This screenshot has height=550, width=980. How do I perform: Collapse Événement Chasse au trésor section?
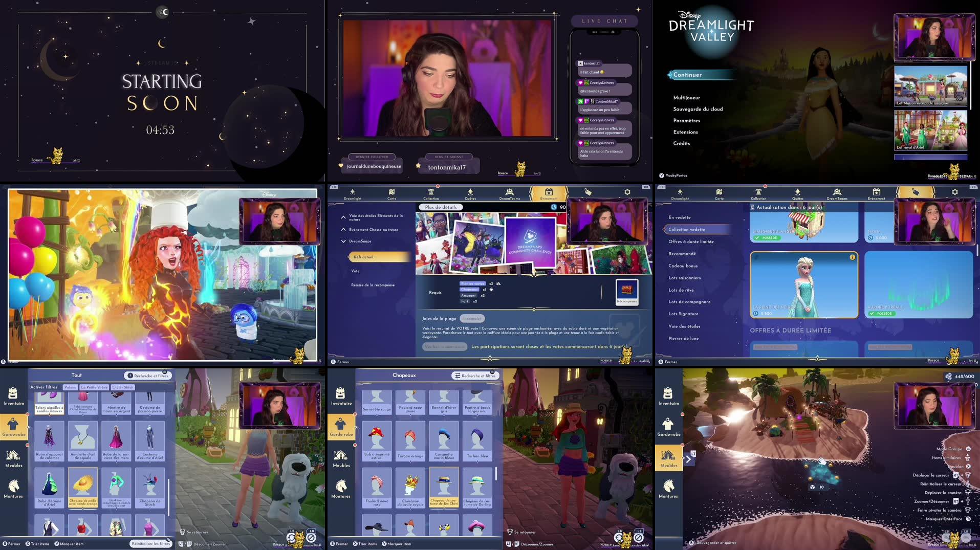(343, 230)
